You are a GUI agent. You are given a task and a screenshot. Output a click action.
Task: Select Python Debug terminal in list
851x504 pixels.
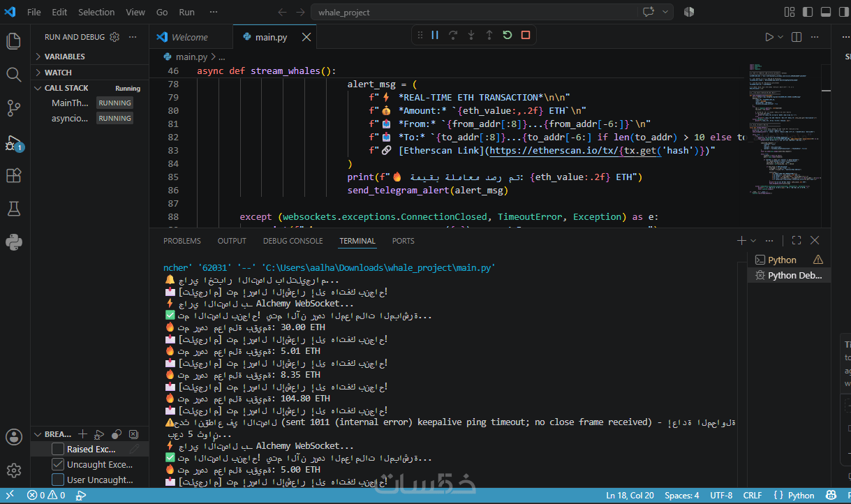click(790, 275)
